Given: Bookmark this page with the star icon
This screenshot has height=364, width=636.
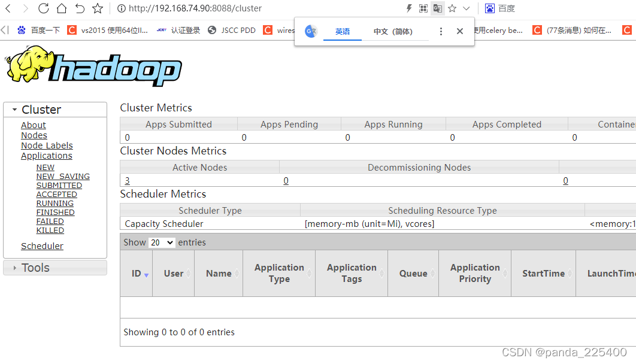Looking at the screenshot, I should pos(98,8).
